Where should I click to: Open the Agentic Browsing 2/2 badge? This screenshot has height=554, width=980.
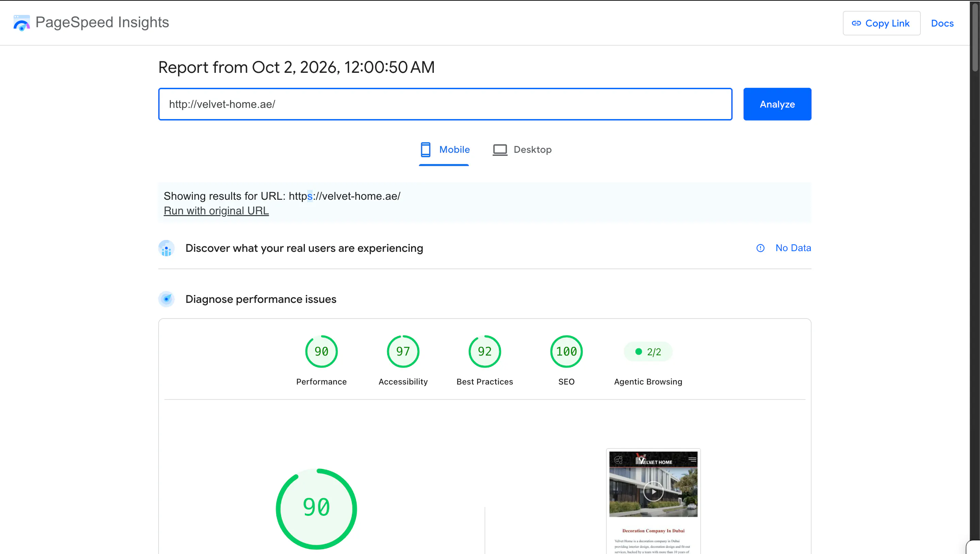click(x=648, y=352)
